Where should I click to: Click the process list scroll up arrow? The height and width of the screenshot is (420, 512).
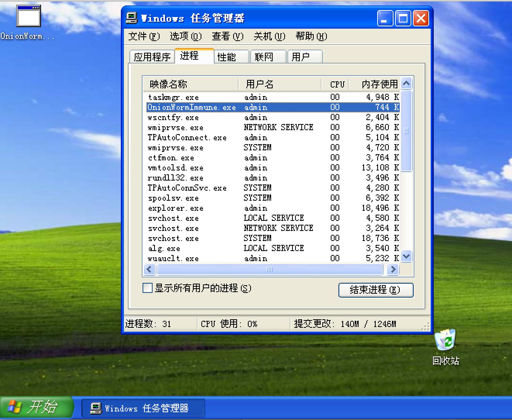click(406, 83)
